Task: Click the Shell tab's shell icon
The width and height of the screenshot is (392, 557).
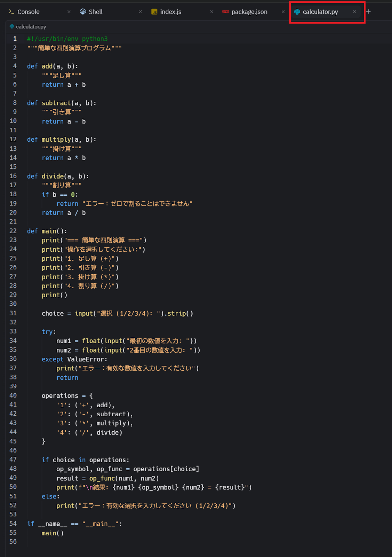Action: tap(83, 12)
